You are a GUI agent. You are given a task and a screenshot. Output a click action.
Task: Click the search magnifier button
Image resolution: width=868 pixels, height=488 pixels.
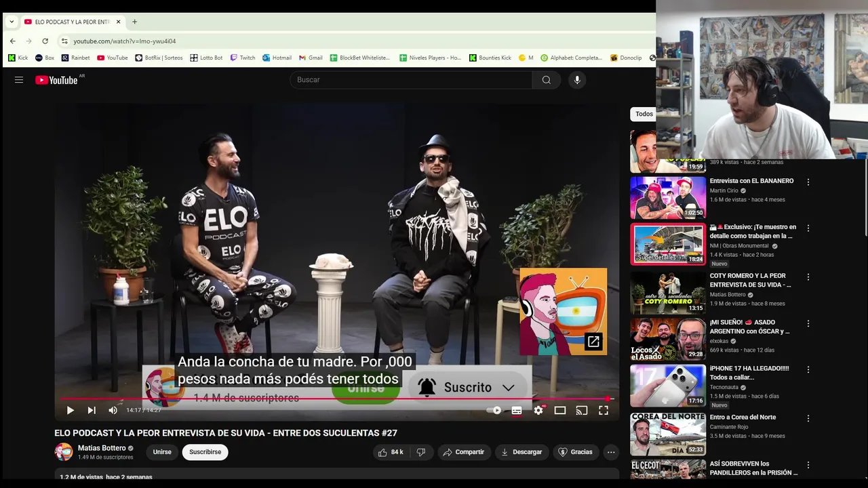[547, 80]
